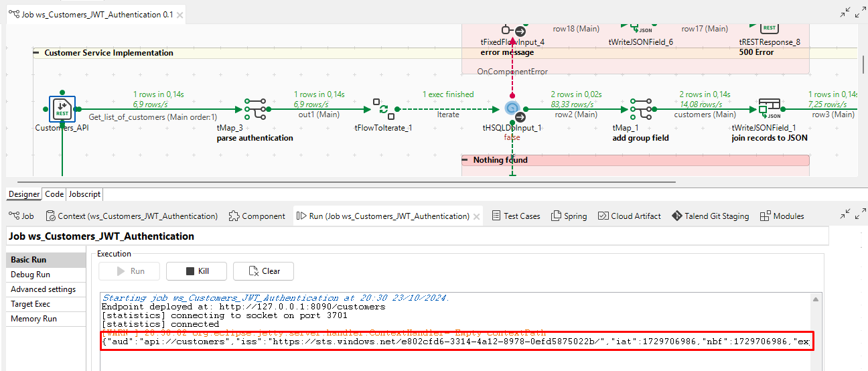868x371 pixels.
Task: Click the OnComponentError trigger label
Action: click(512, 72)
